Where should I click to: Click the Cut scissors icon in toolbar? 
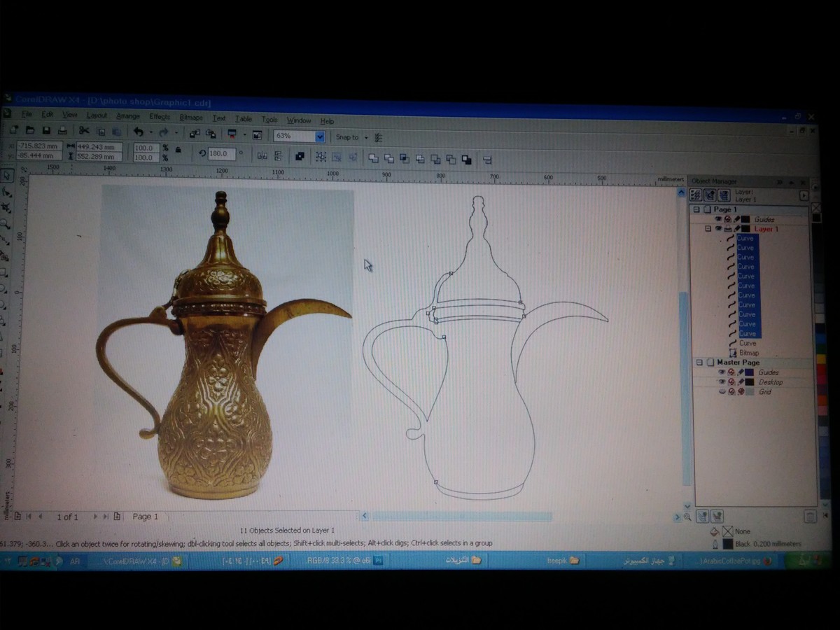(83, 131)
